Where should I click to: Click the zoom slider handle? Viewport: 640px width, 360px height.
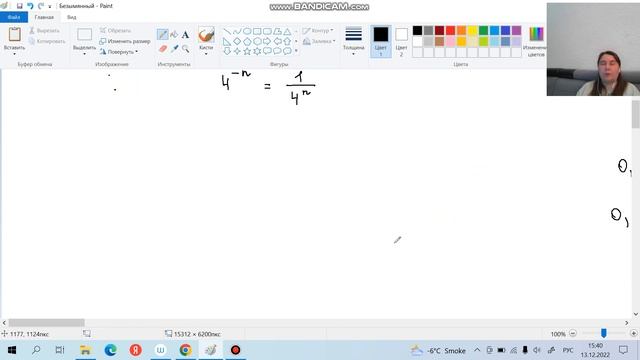click(603, 333)
